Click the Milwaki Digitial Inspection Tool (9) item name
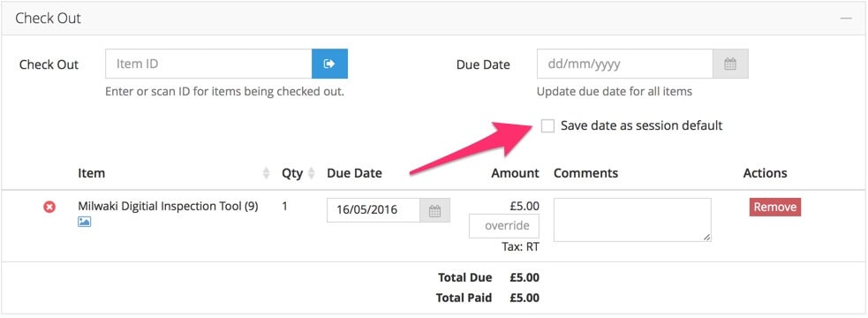Viewport: 868px width, 318px height. click(x=168, y=206)
